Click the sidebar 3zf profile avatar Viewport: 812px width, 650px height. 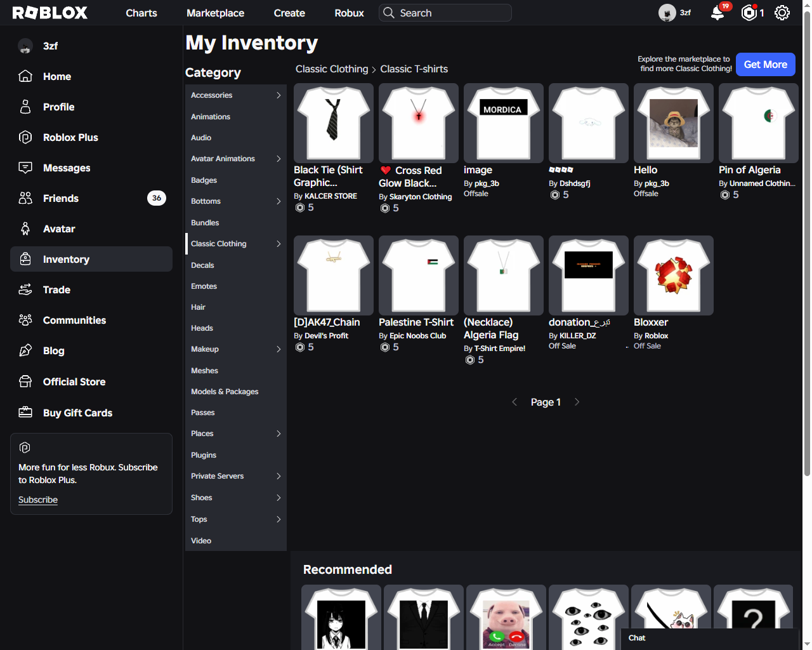(25, 46)
